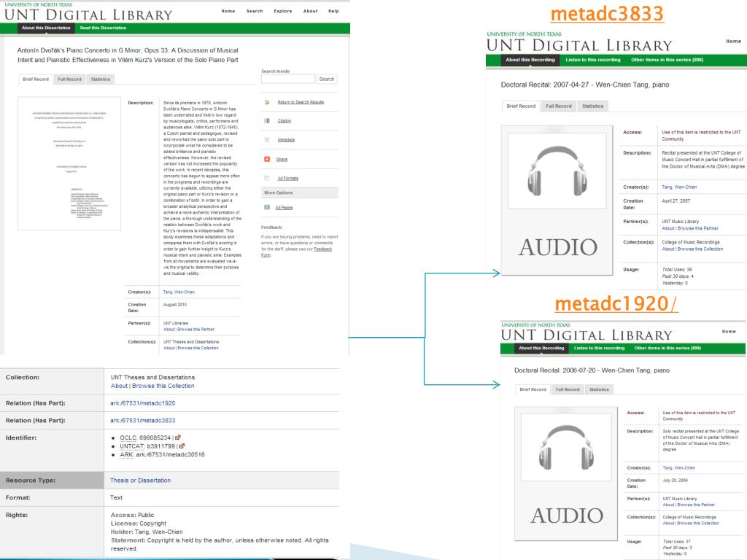Viewport: 747px width, 560px height.
Task: Open the Return to Search Results link
Action: click(301, 102)
